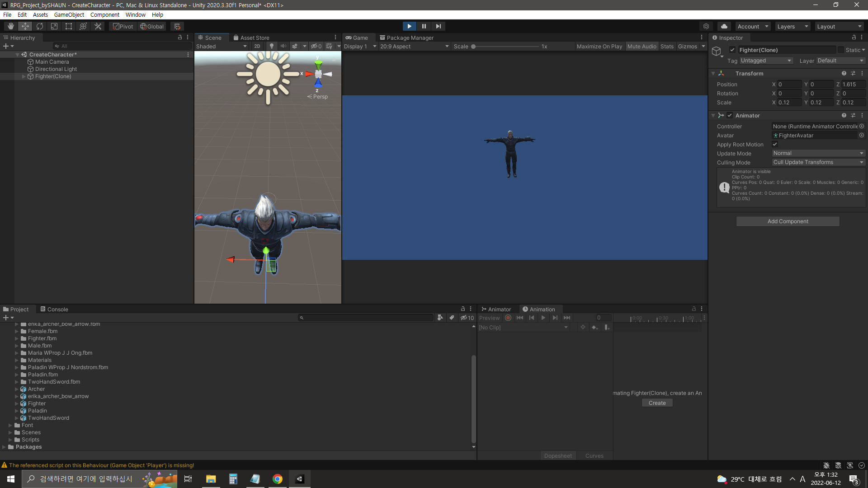
Task: Open the Layout dropdown
Action: click(x=839, y=26)
